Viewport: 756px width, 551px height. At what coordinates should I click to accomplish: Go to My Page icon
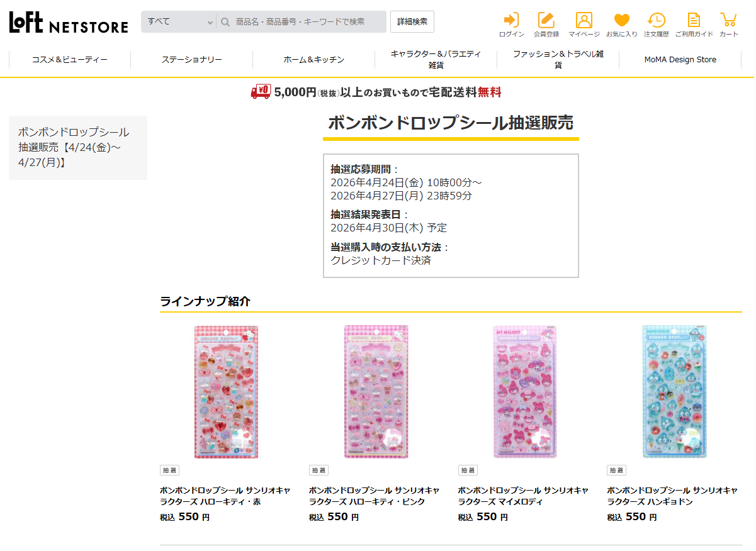(584, 21)
